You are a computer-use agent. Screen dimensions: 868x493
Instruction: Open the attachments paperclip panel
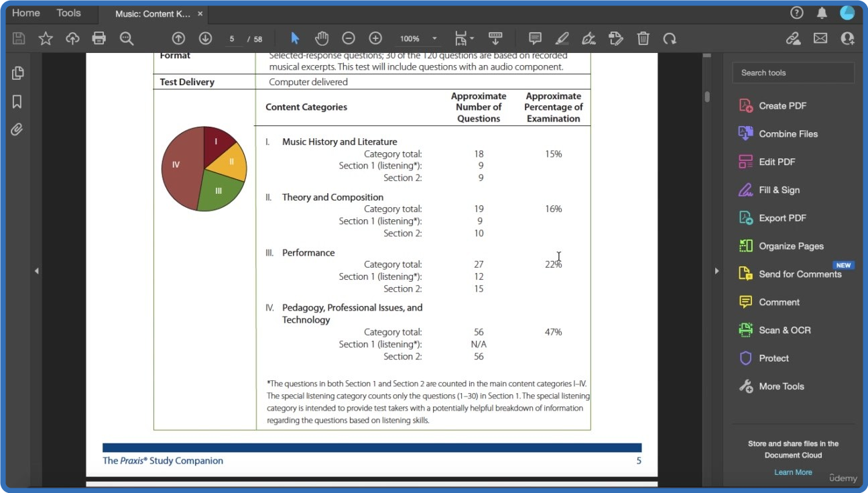tap(17, 129)
